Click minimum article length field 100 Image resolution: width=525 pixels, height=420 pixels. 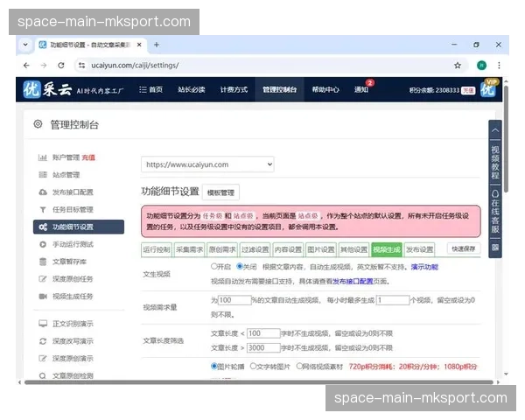click(263, 333)
